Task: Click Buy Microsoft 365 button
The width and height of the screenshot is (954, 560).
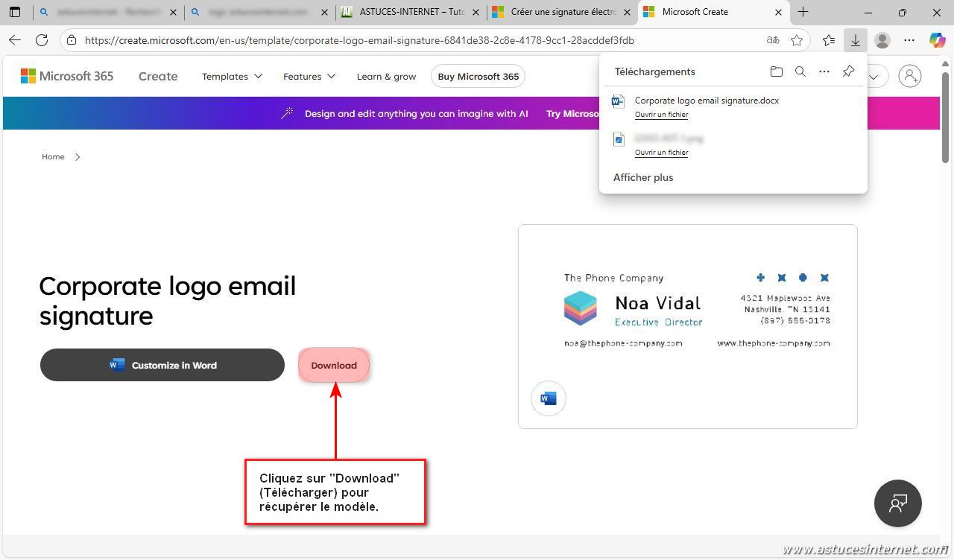Action: pyautogui.click(x=478, y=76)
